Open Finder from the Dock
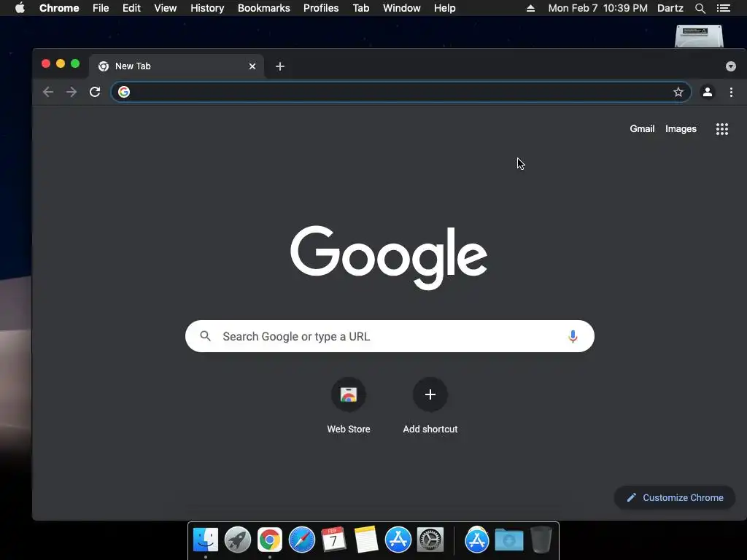747x560 pixels. click(x=206, y=540)
